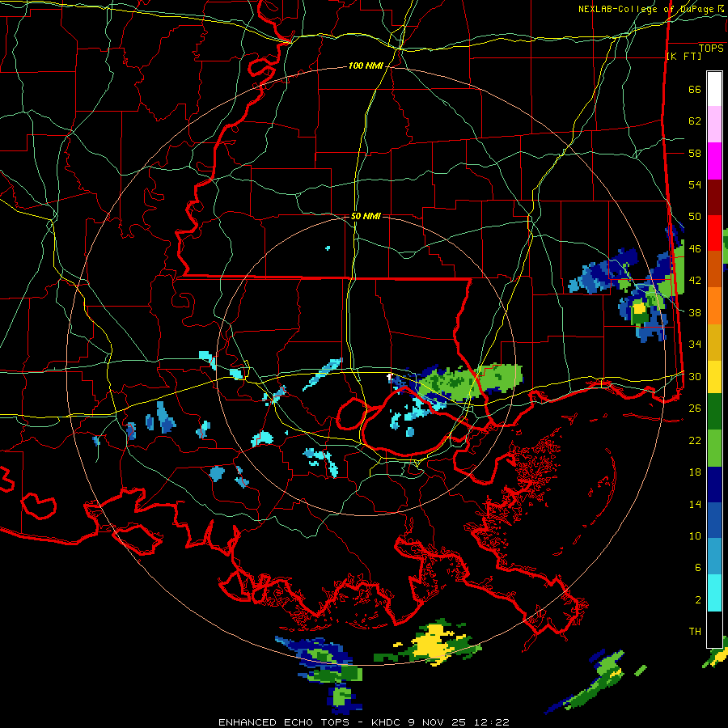The height and width of the screenshot is (728, 728).
Task: Click the light green legend swatch
Action: click(x=714, y=448)
